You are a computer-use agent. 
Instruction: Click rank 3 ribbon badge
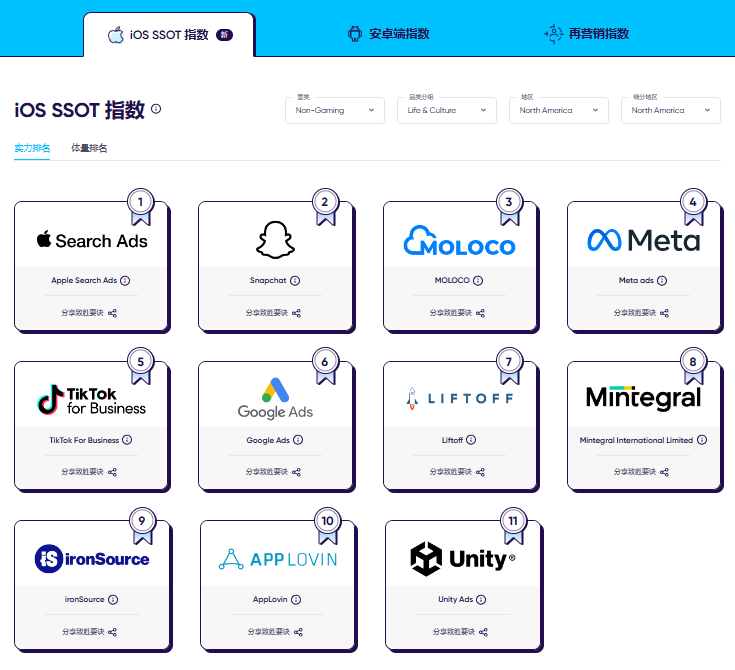tap(509, 207)
